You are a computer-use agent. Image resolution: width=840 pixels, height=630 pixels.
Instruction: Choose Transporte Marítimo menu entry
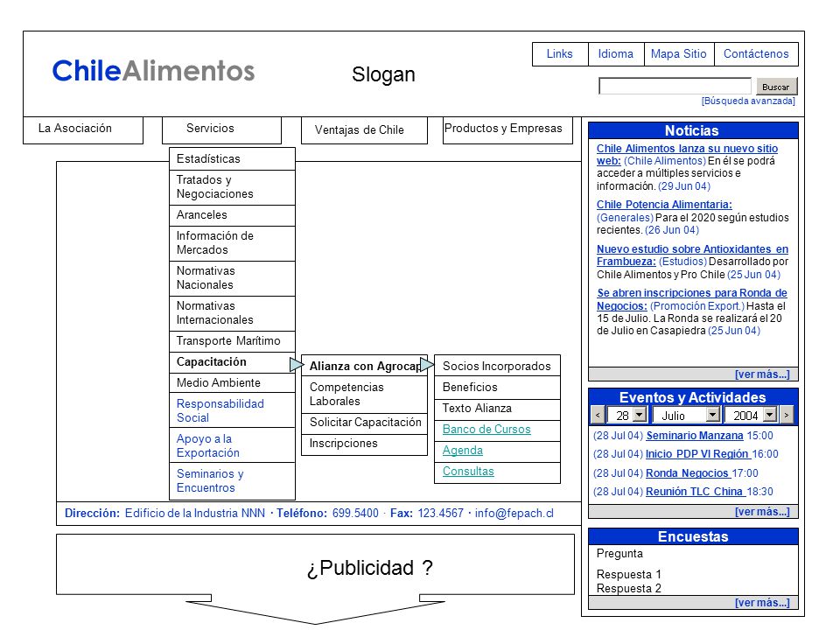pyautogui.click(x=232, y=341)
